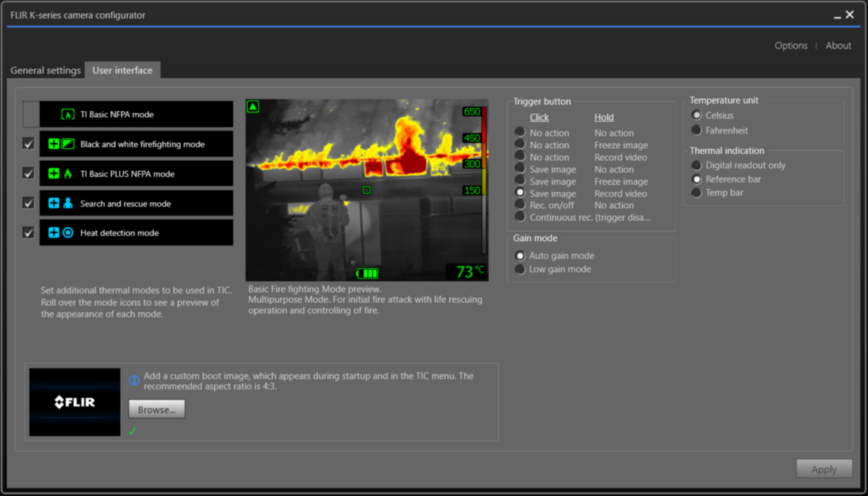Select the Fahrenheit temperature unit
Screen dimensions: 868x496
point(696,129)
